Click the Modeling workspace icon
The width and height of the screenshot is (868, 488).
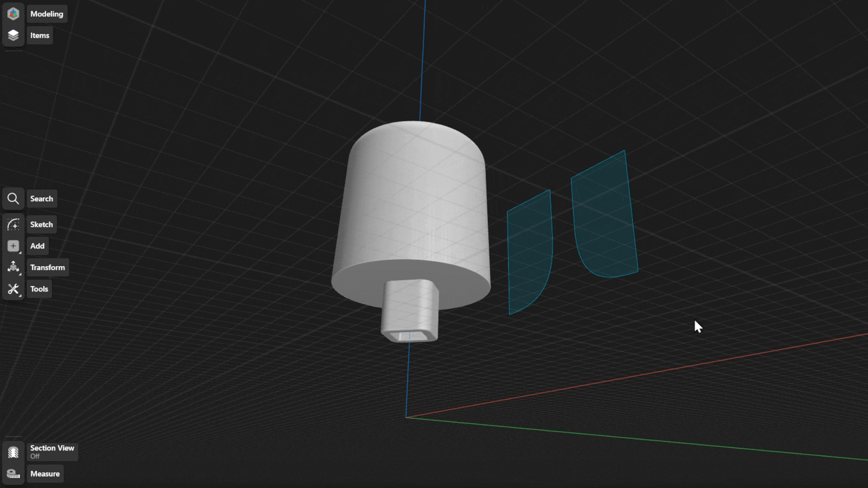[13, 13]
